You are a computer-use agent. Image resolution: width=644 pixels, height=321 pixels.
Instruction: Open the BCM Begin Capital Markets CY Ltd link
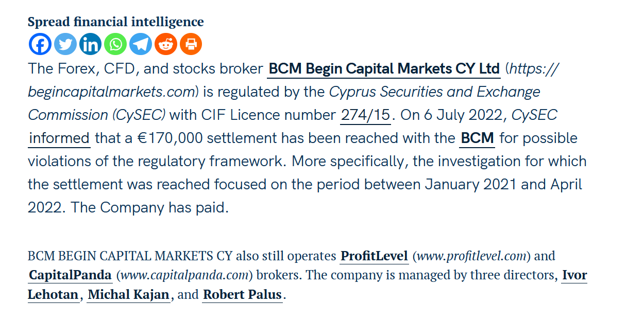pyautogui.click(x=384, y=68)
